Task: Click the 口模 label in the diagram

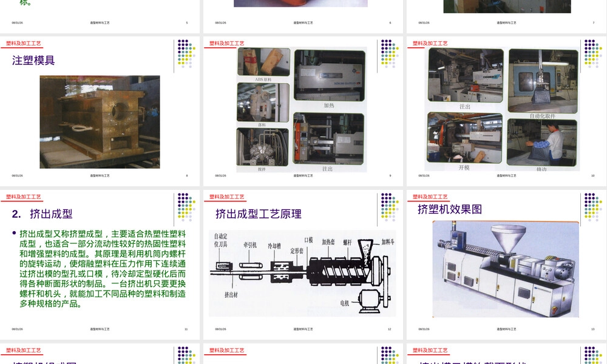Action: tap(308, 240)
